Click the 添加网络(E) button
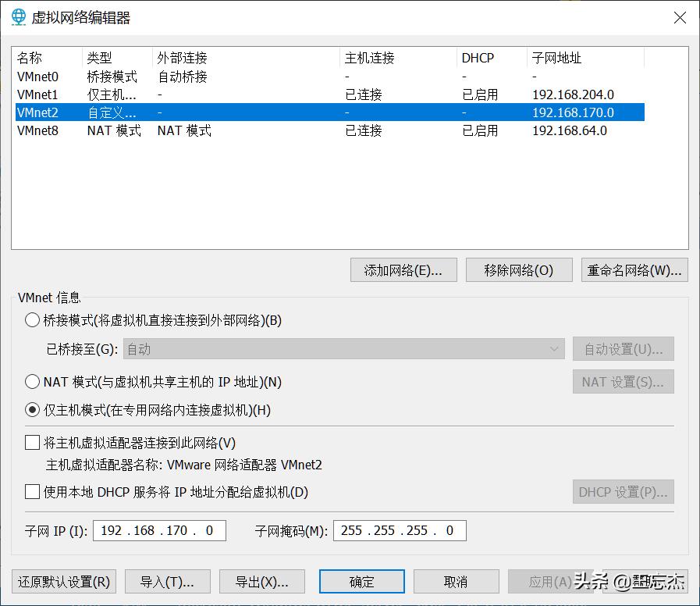Screen dimensions: 700x606 pyautogui.click(x=403, y=269)
